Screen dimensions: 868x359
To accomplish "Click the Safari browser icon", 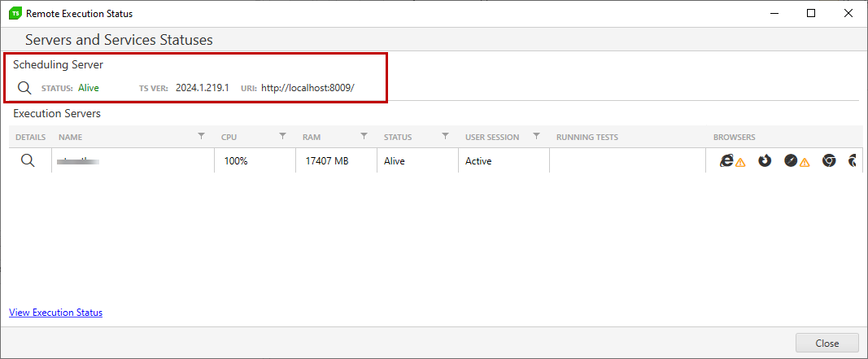I will click(791, 160).
